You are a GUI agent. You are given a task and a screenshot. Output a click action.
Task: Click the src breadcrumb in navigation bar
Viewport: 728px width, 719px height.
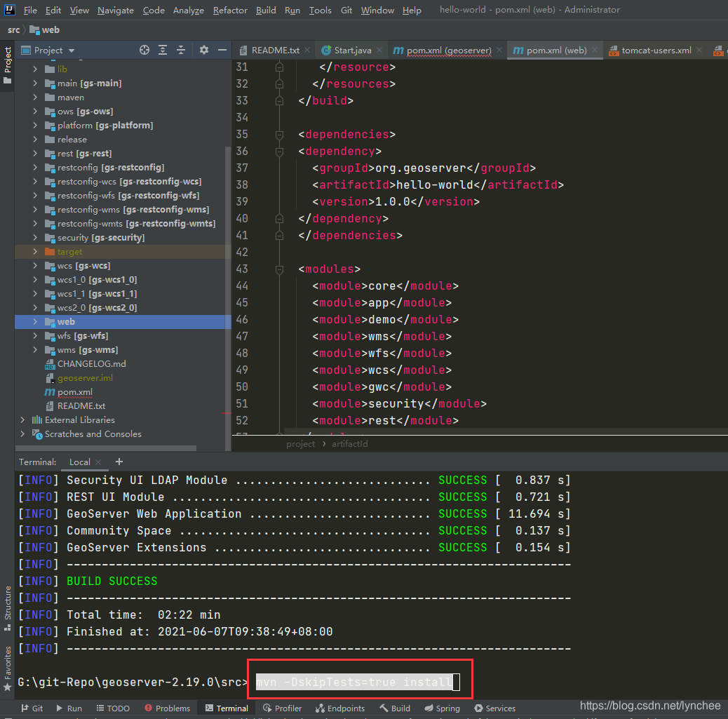coord(13,29)
